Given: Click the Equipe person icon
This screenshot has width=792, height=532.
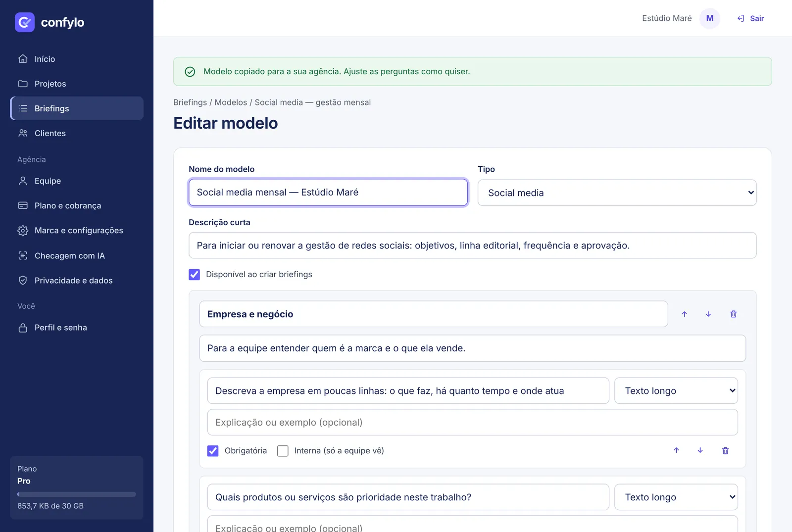Looking at the screenshot, I should click(x=23, y=181).
